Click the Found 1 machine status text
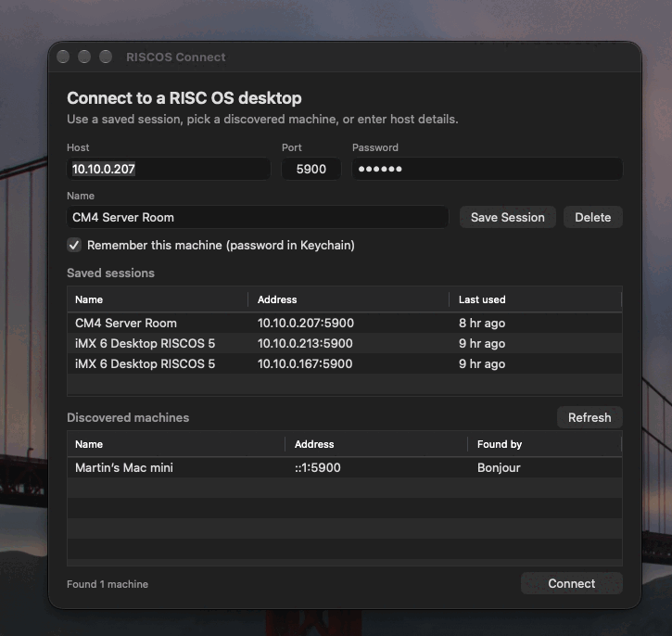 (108, 584)
